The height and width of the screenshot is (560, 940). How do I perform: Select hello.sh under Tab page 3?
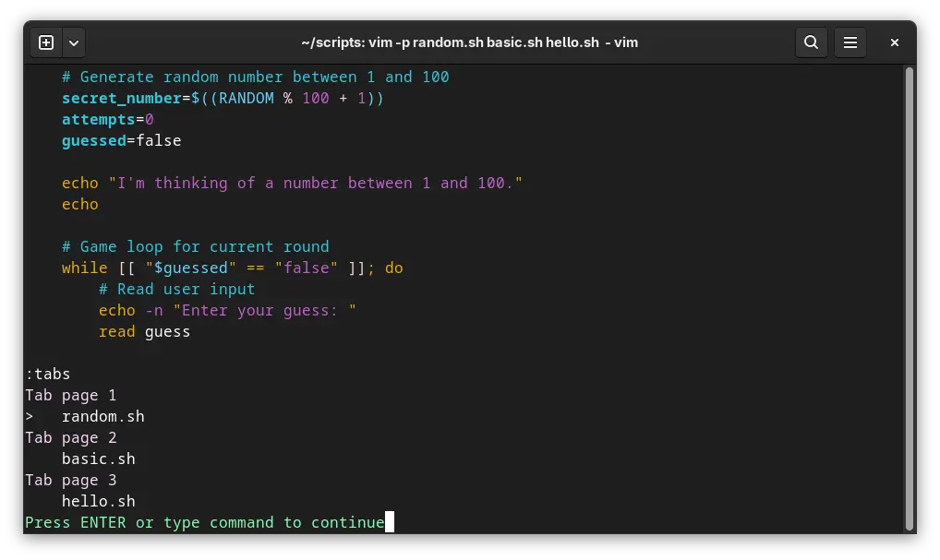(98, 501)
